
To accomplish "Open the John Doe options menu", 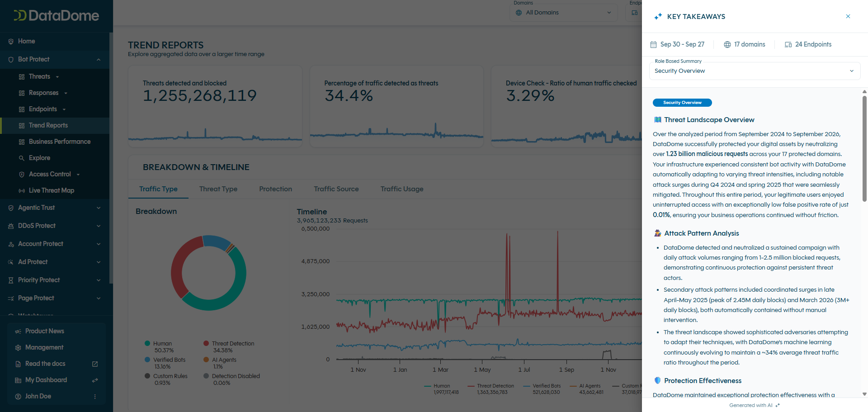I will coord(95,396).
